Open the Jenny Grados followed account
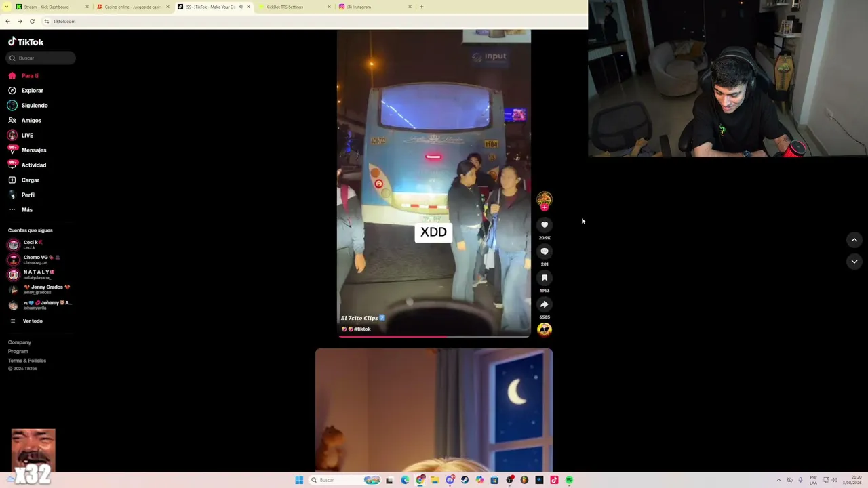This screenshot has width=868, height=488. coord(41,289)
